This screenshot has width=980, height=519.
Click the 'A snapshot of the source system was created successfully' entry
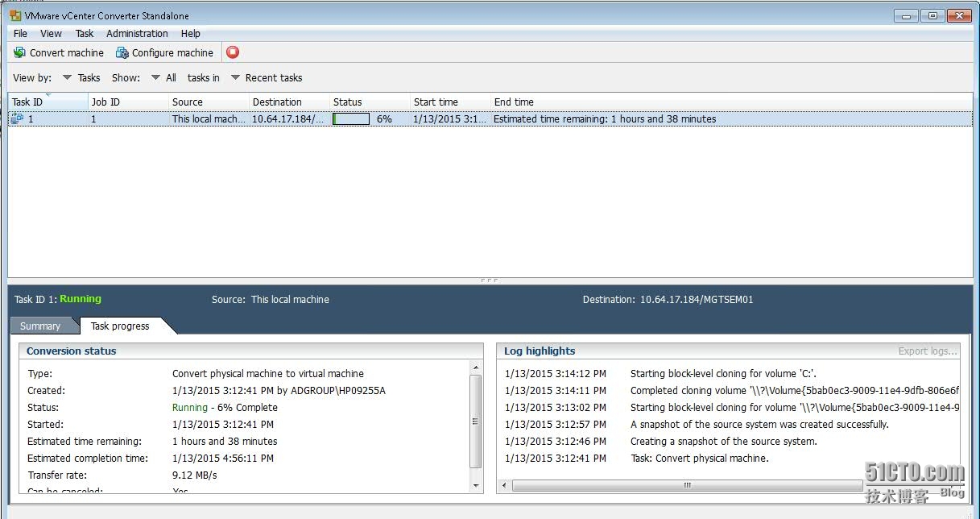coord(759,425)
